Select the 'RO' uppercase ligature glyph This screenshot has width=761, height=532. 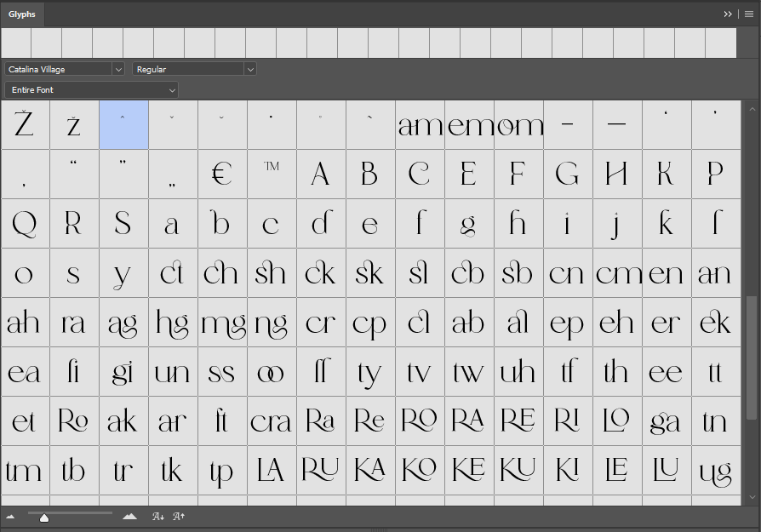point(421,421)
